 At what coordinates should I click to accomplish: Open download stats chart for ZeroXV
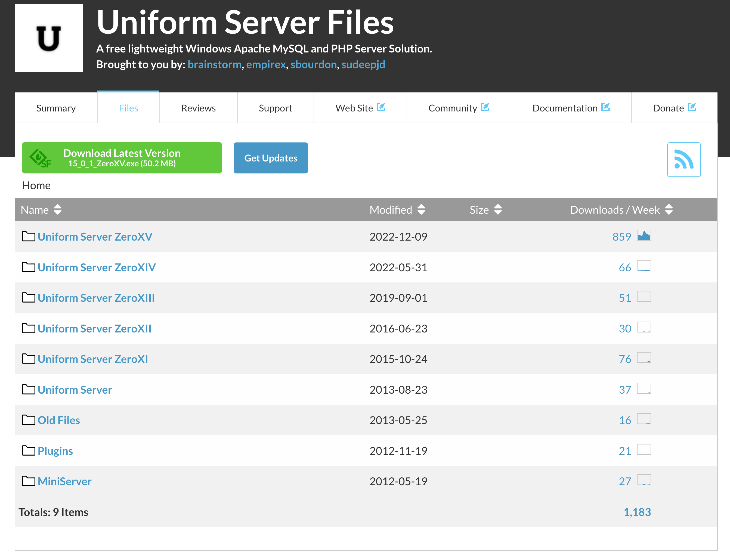coord(644,236)
